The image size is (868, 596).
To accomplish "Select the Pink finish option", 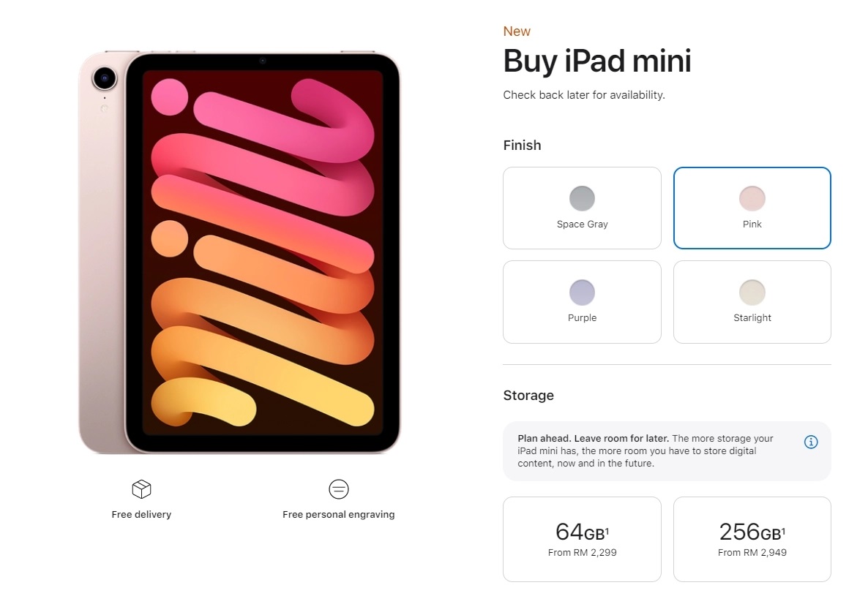I will tap(752, 208).
